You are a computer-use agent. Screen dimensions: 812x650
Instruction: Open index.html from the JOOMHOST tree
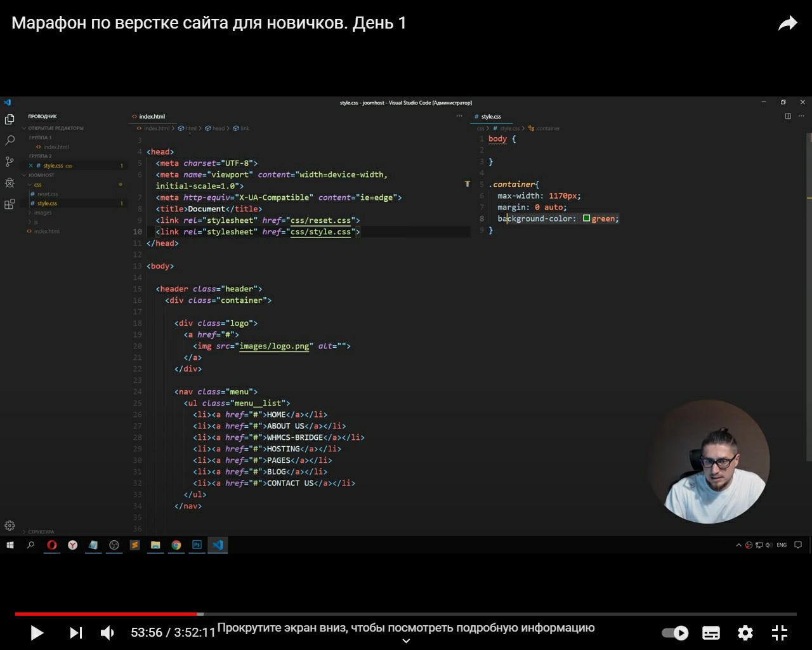(x=46, y=231)
